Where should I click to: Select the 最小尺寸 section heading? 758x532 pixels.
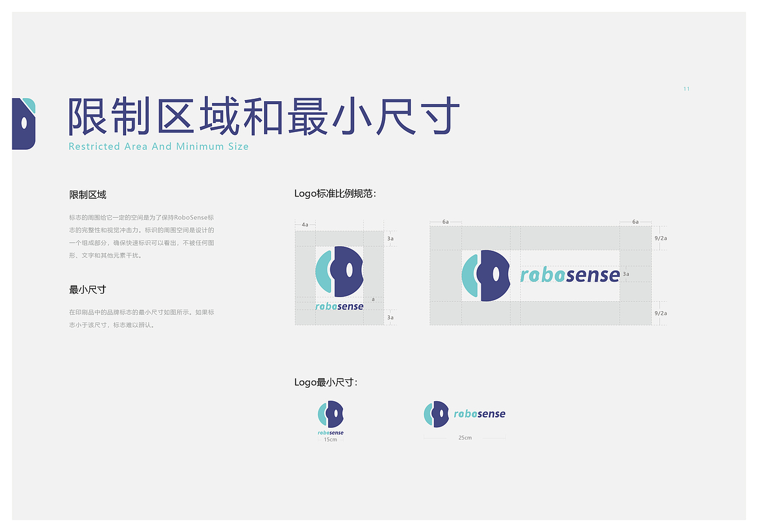click(87, 289)
